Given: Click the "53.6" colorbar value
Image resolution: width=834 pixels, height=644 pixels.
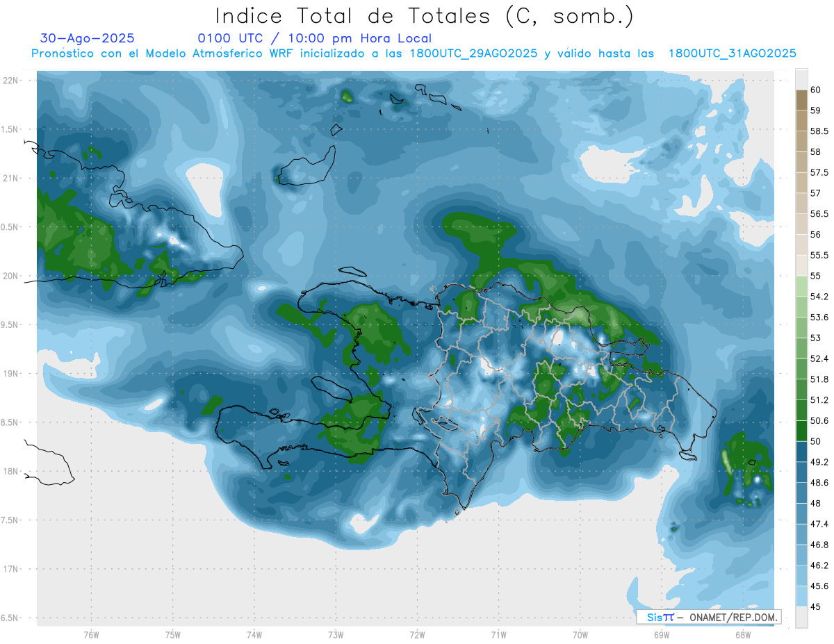Looking at the screenshot, I should (x=819, y=317).
